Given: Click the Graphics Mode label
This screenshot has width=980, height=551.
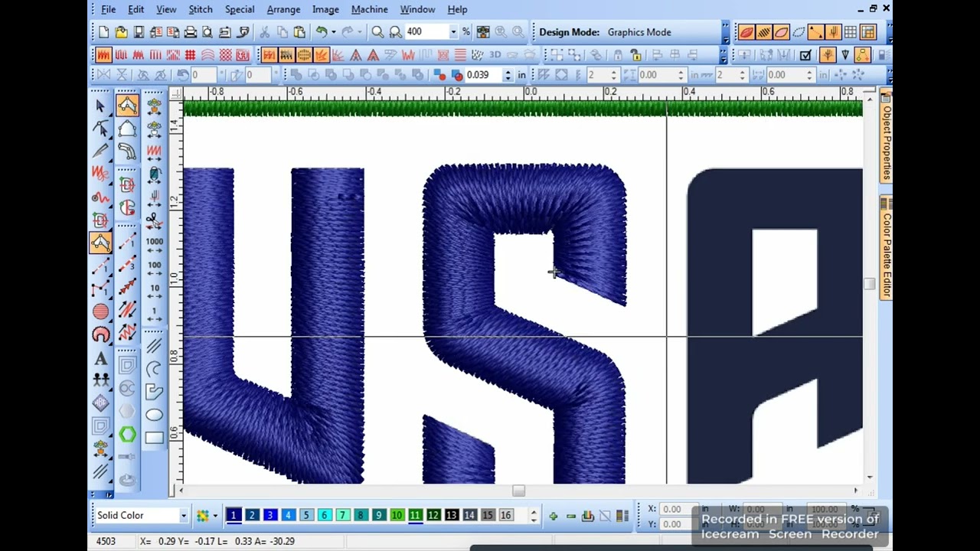Looking at the screenshot, I should click(x=639, y=32).
